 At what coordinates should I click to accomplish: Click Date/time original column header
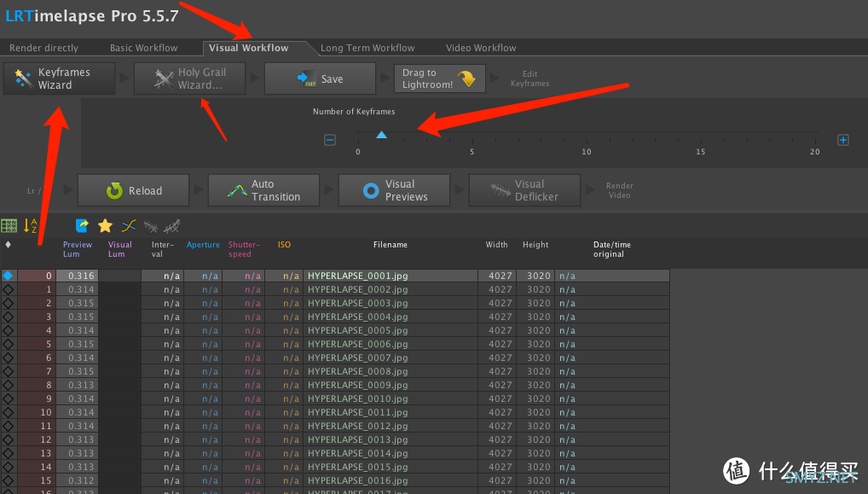pos(611,249)
